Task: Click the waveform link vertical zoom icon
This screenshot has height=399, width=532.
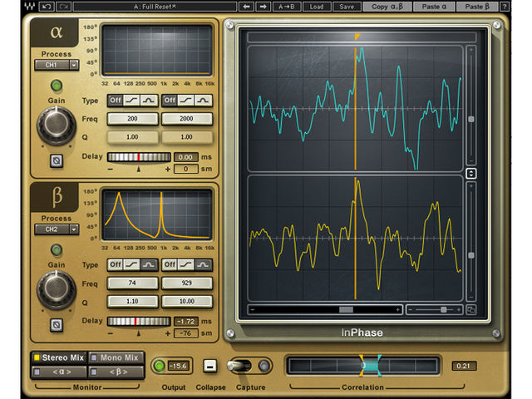Action: click(x=471, y=174)
